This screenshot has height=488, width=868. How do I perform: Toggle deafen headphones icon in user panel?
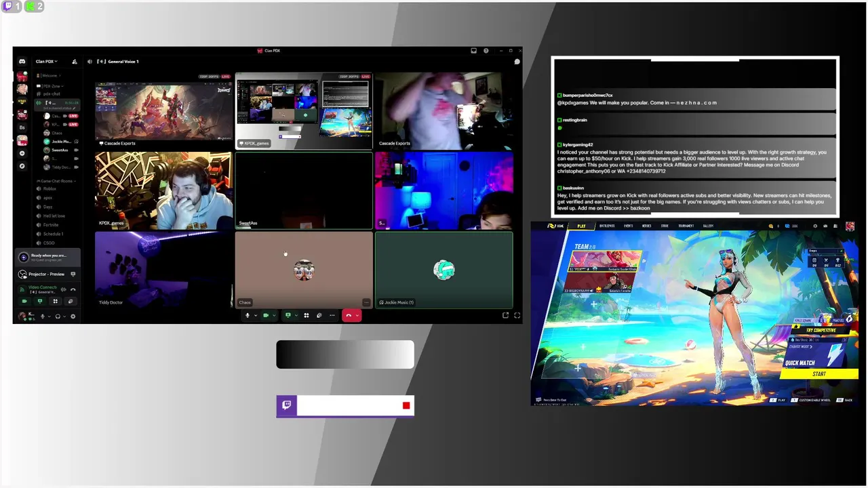coord(58,317)
